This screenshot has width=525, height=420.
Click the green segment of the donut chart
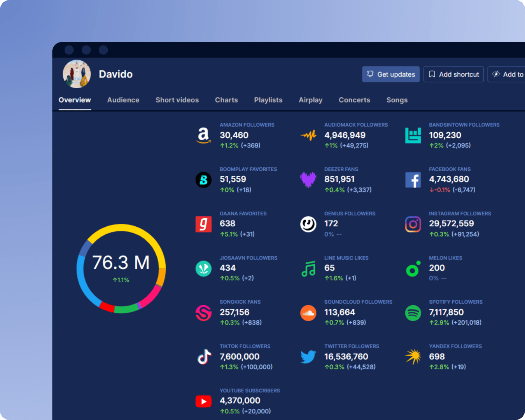(x=126, y=309)
